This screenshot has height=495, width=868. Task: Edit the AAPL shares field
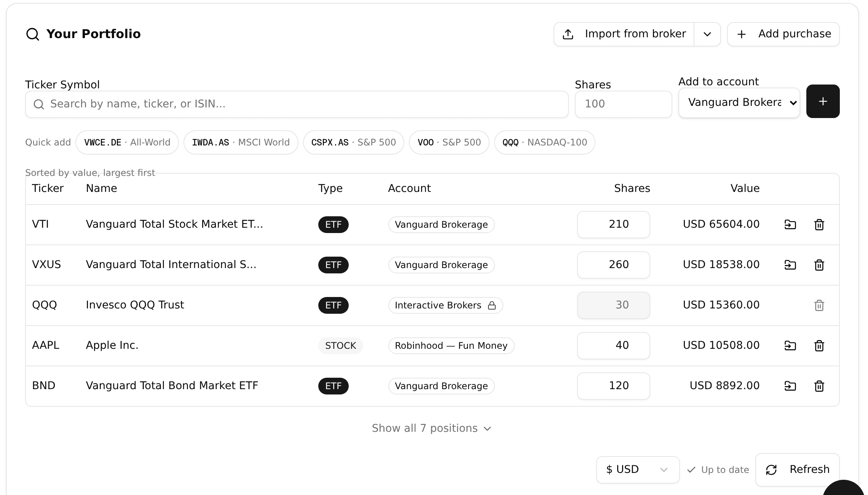pos(613,346)
